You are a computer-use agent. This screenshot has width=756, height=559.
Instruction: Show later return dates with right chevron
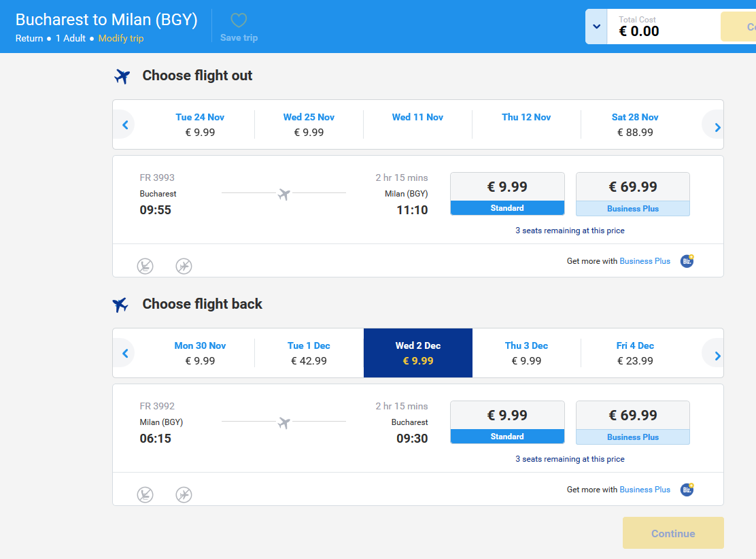click(717, 356)
